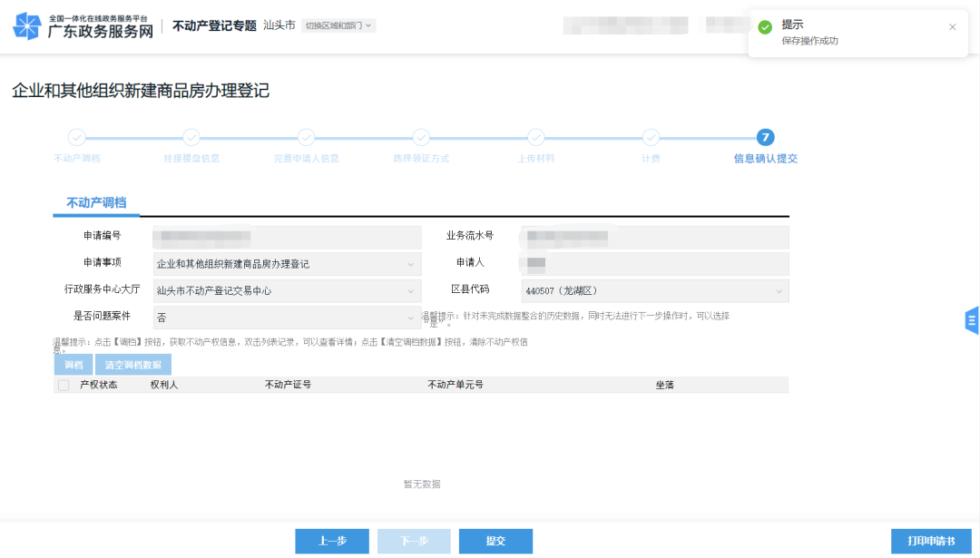The height and width of the screenshot is (558, 980).
Task: Open the 切换区域和部门 dropdown
Action: tap(338, 25)
